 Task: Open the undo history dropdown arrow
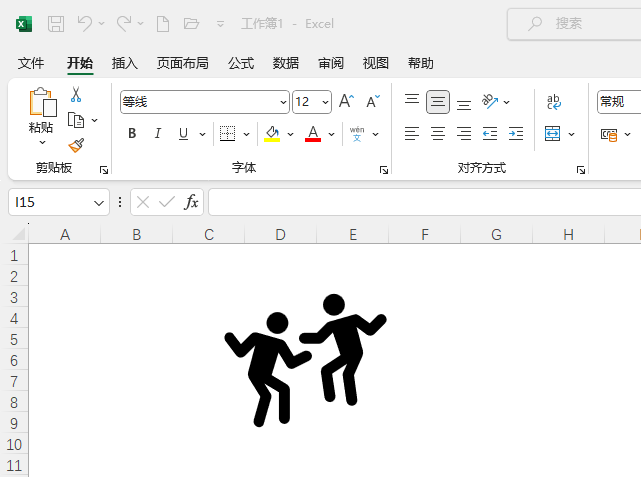click(x=101, y=24)
